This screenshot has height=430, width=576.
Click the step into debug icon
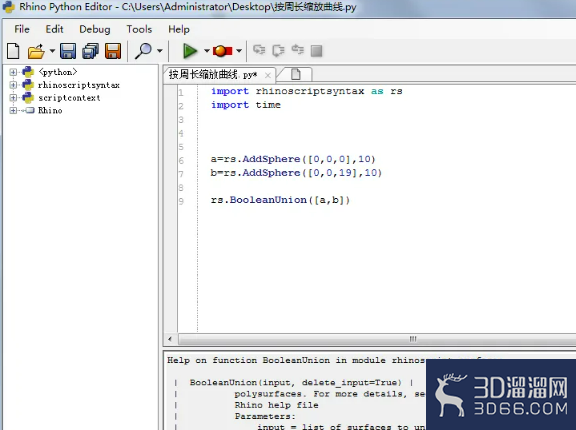tap(259, 50)
